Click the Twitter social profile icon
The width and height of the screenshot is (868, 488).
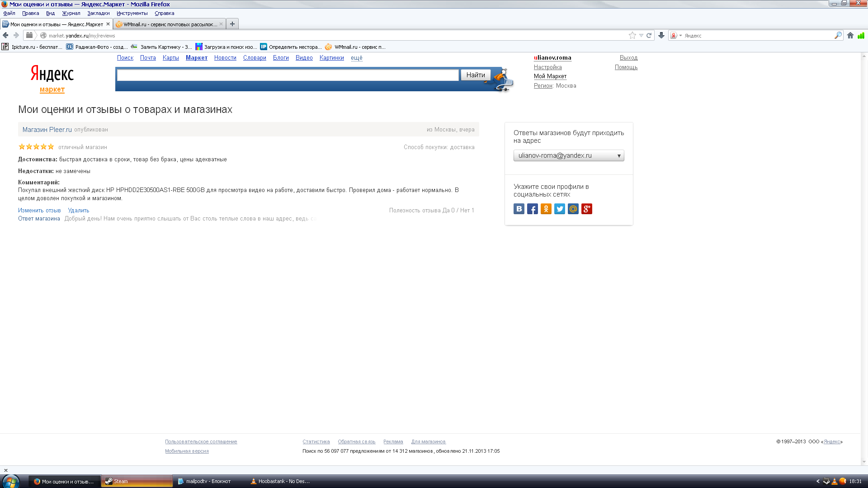[560, 209]
